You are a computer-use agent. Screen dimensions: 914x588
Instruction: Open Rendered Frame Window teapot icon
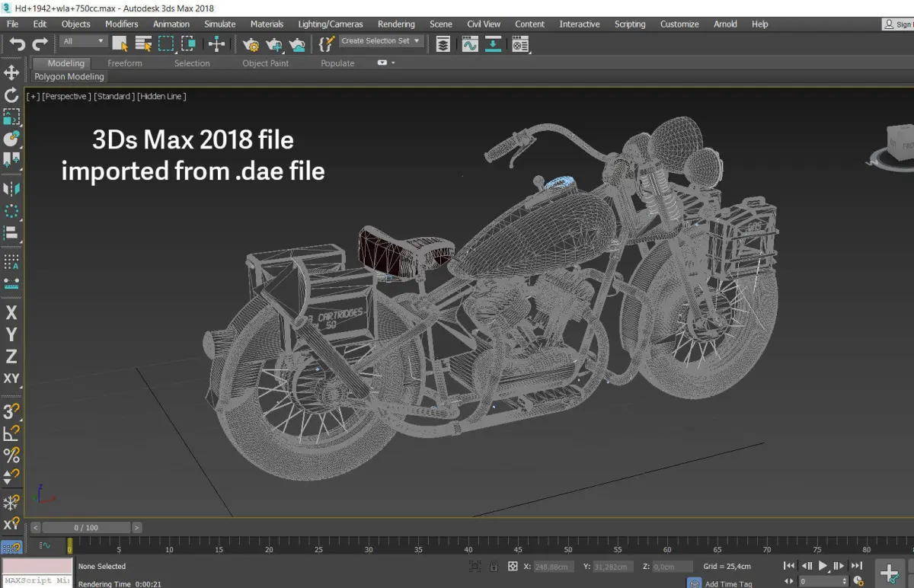[274, 44]
